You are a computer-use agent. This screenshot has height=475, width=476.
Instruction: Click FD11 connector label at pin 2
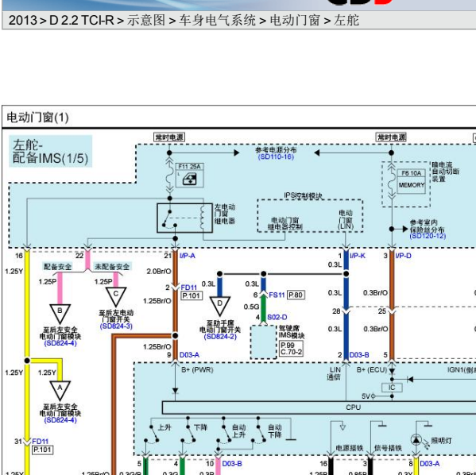(189, 288)
